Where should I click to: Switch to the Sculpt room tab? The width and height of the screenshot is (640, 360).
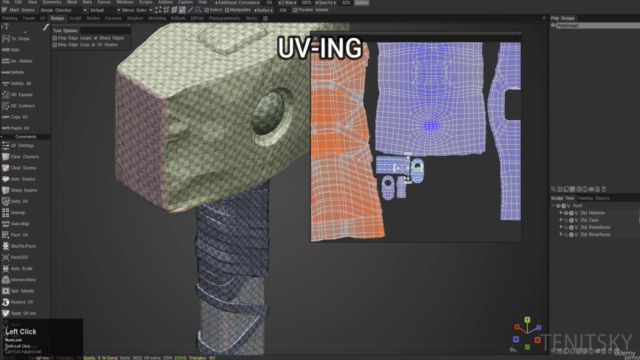coord(75,18)
